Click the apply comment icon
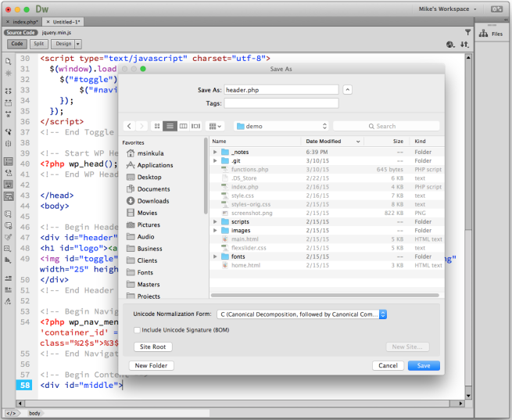The height and width of the screenshot is (420, 512). pyautogui.click(x=9, y=214)
